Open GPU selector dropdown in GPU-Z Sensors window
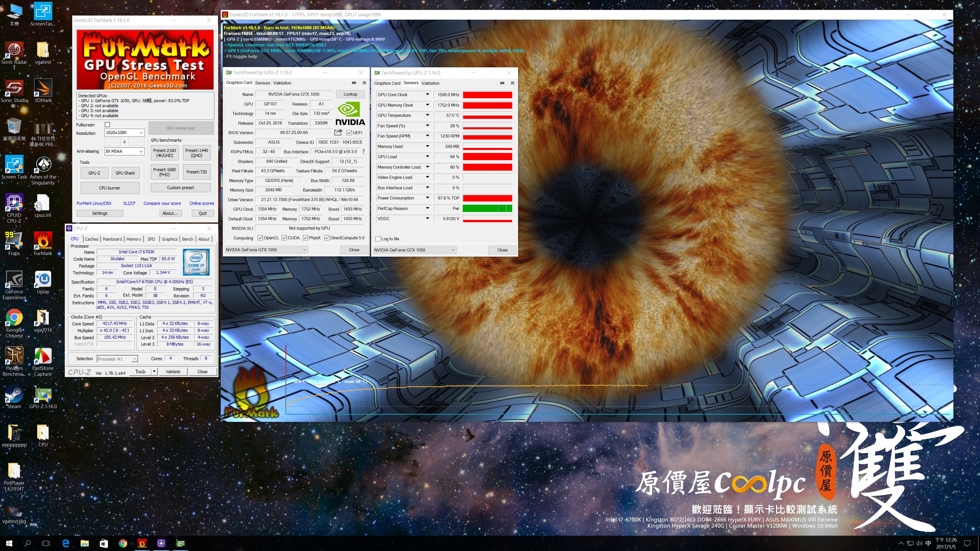This screenshot has width=980, height=551. (x=414, y=250)
